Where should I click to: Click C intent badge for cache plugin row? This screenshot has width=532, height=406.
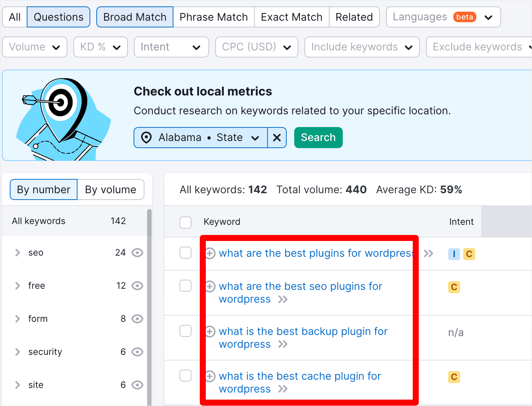pyautogui.click(x=454, y=377)
